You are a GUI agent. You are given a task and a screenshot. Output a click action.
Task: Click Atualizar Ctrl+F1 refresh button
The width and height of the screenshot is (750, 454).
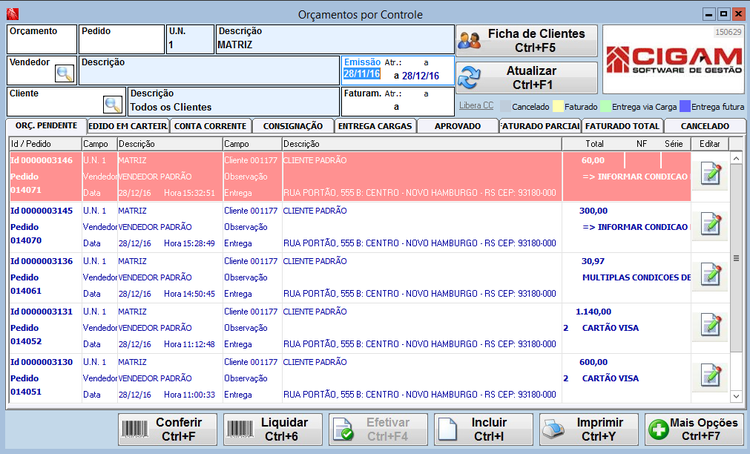(527, 78)
